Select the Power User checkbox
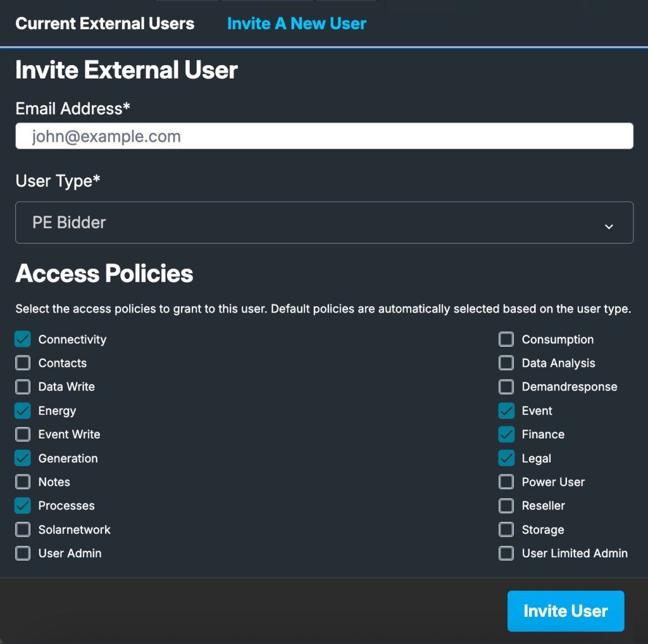Image resolution: width=648 pixels, height=644 pixels. (x=506, y=482)
